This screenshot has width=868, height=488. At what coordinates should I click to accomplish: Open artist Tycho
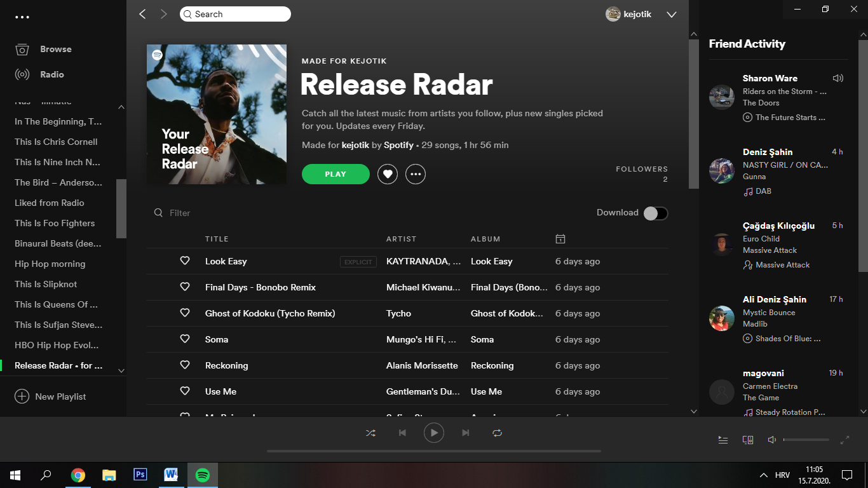pyautogui.click(x=398, y=313)
